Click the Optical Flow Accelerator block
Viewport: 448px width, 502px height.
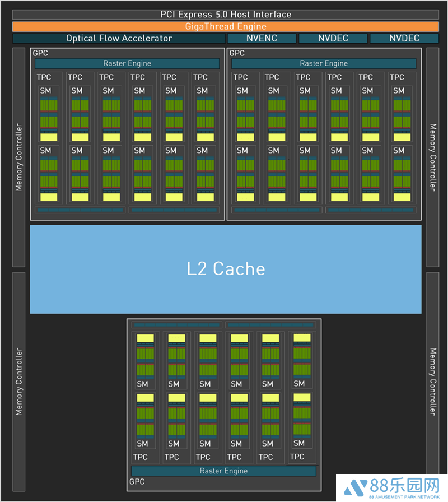(x=119, y=38)
